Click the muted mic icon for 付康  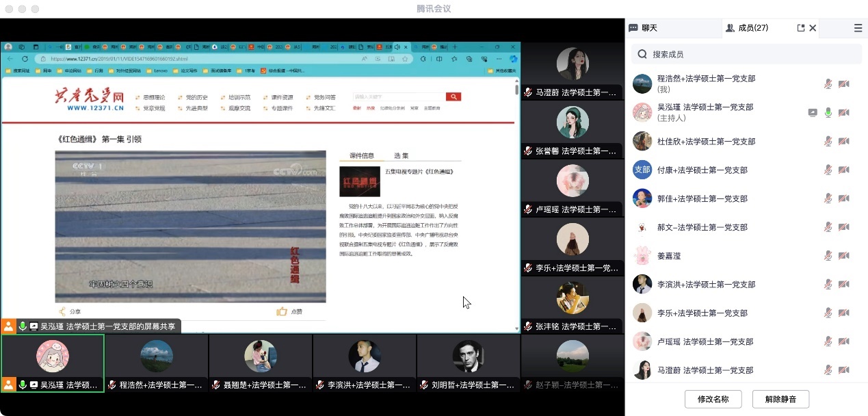828,170
